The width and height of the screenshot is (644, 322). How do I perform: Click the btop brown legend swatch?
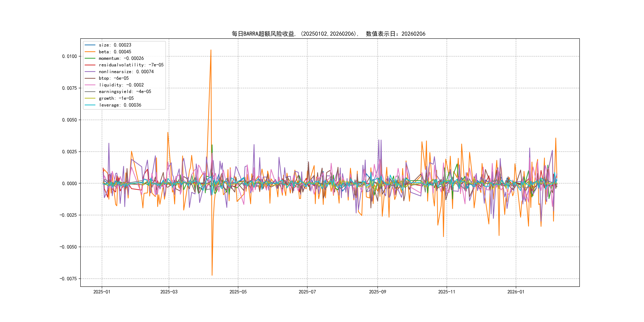(90, 78)
